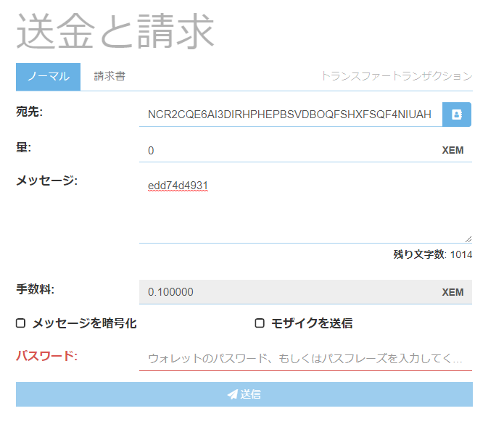Viewport: 504px width, 432px height.
Task: Click the red パスワード label
Action: (x=46, y=356)
